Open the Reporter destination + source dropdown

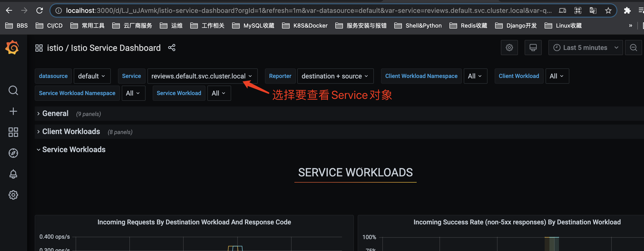coord(335,76)
